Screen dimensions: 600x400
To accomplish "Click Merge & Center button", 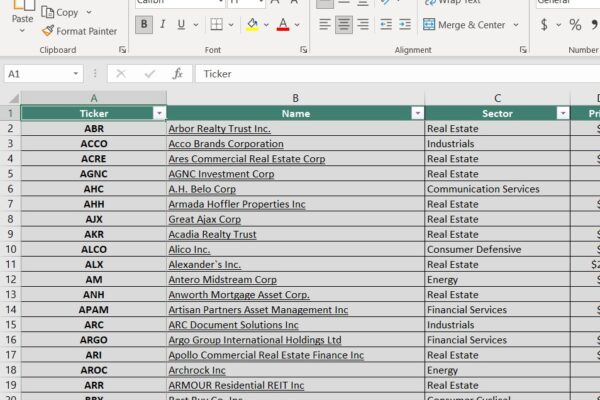I will [464, 25].
